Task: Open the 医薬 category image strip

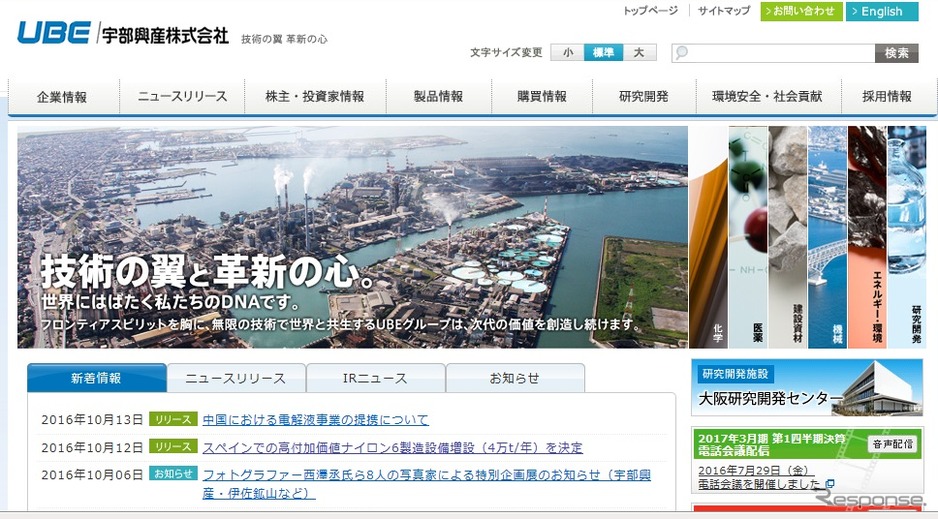Action: tap(747, 236)
